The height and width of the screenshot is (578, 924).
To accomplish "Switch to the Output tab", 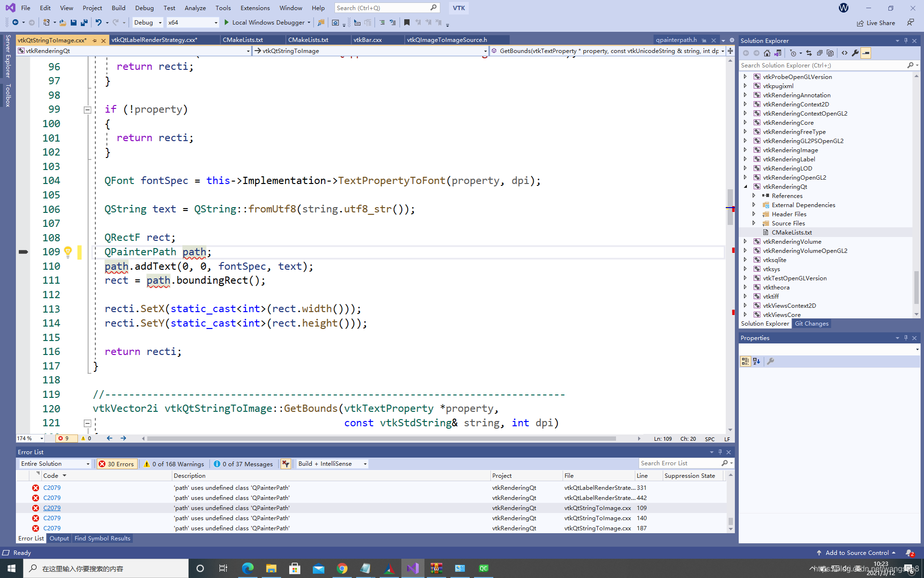I will click(x=59, y=539).
